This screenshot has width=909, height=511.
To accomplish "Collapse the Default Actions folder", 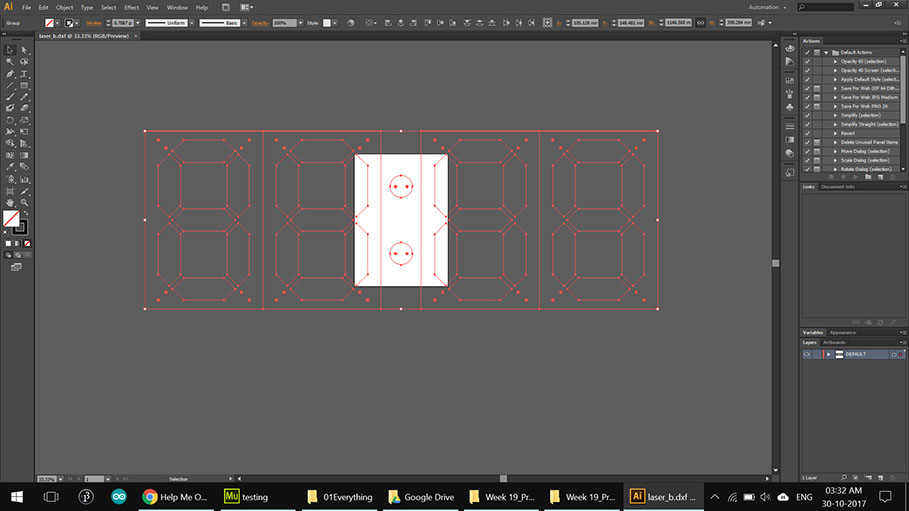I will (x=826, y=52).
